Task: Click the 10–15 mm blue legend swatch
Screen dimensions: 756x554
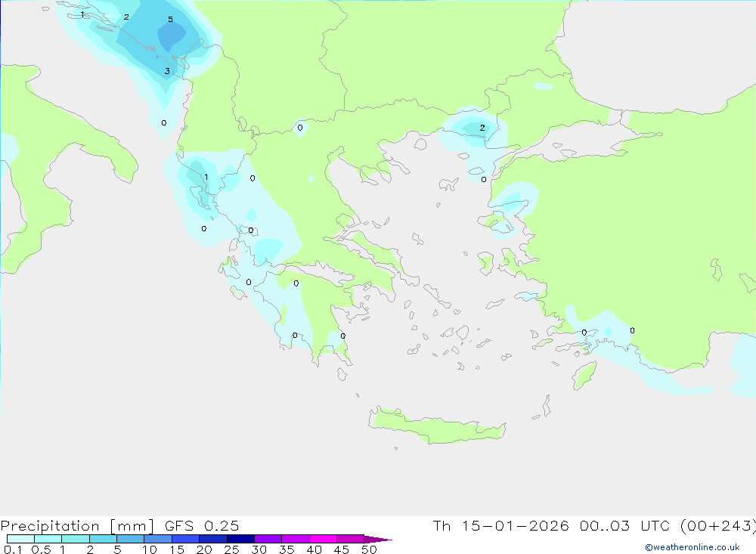Action: pyautogui.click(x=158, y=539)
